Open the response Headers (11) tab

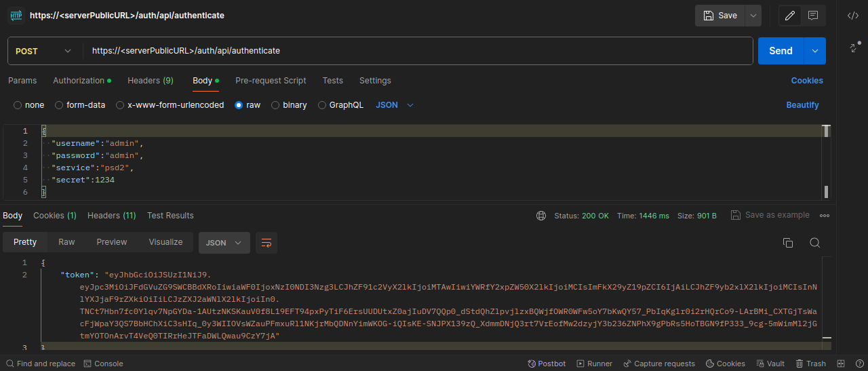click(111, 216)
